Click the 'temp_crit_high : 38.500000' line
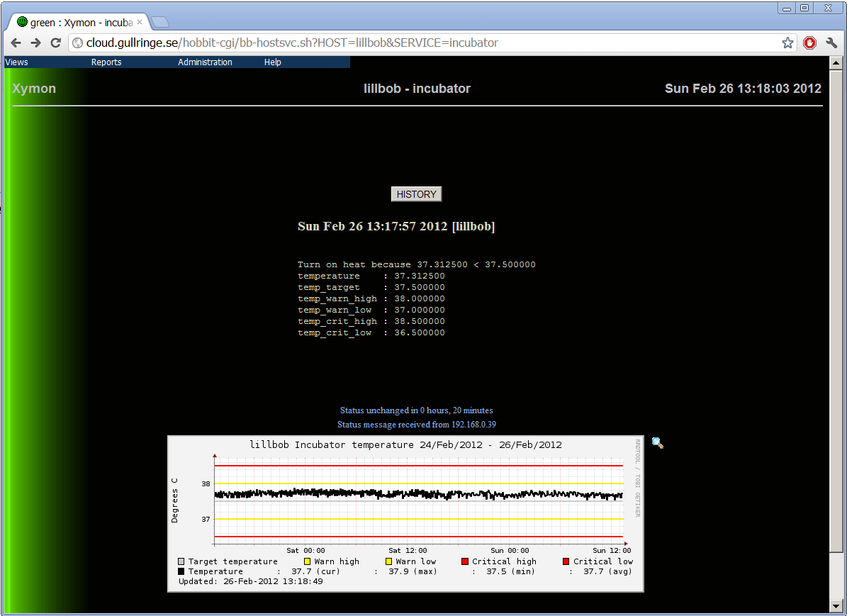The image size is (847, 616). tap(371, 322)
